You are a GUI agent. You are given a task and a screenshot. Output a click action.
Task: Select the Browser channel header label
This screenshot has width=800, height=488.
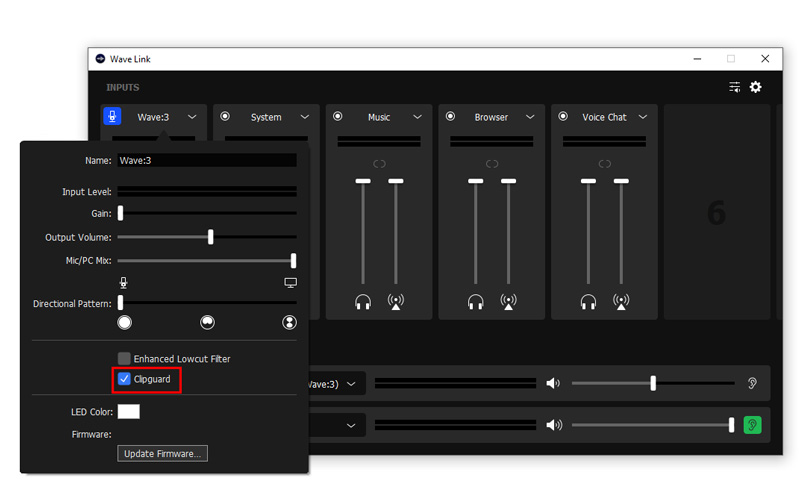point(491,117)
